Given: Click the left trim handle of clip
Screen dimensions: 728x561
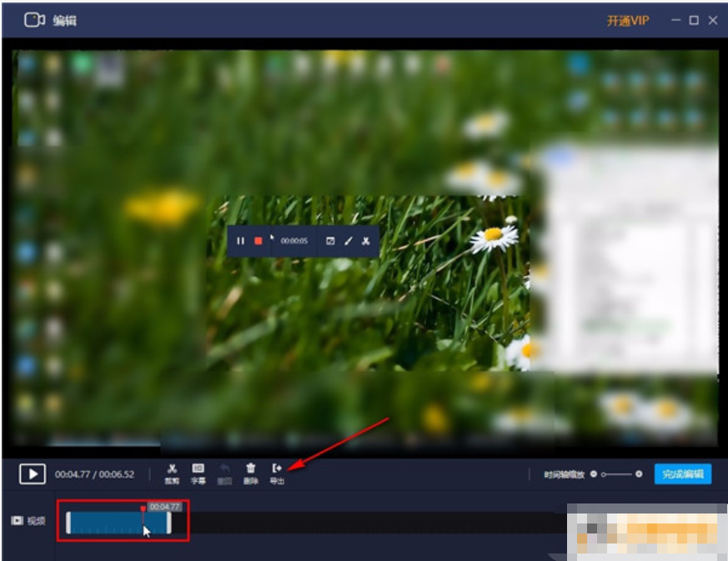Looking at the screenshot, I should [68, 523].
